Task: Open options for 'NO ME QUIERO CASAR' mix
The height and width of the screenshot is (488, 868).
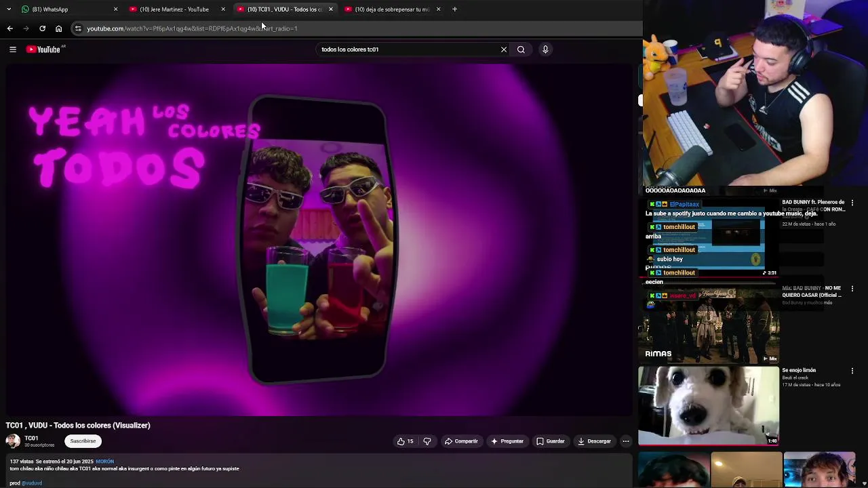Action: tap(852, 289)
